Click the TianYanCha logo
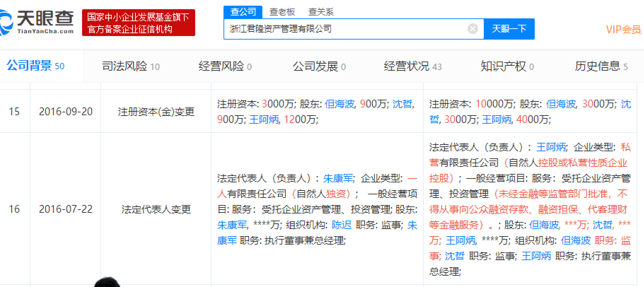Image resolution: width=644 pixels, height=287 pixels. tap(37, 23)
